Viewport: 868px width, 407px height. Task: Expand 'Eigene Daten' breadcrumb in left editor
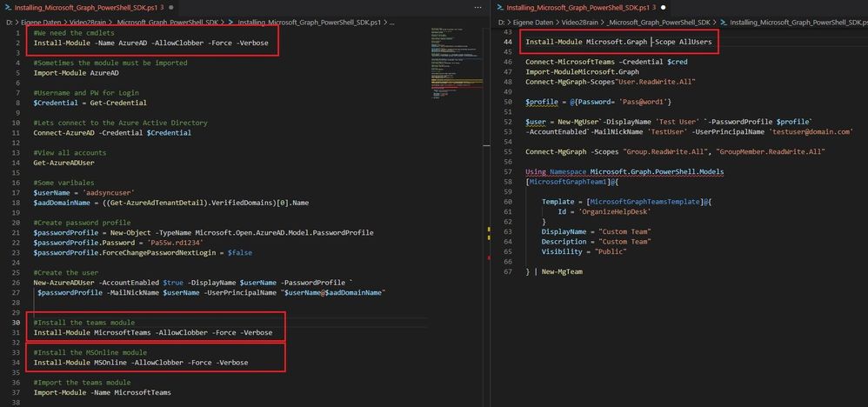(x=40, y=23)
